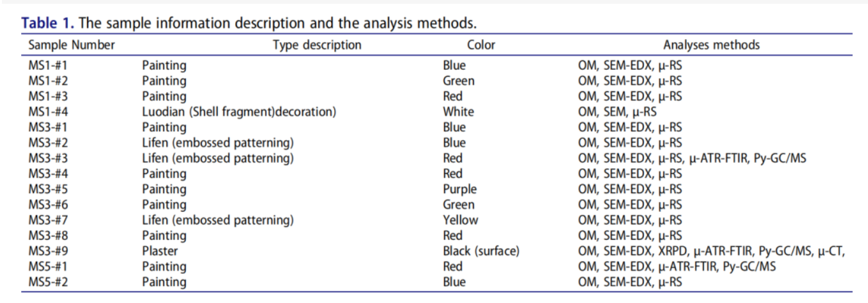Click the Green color cell for MS1-#2
Image resolution: width=868 pixels, height=303 pixels.
(x=458, y=81)
